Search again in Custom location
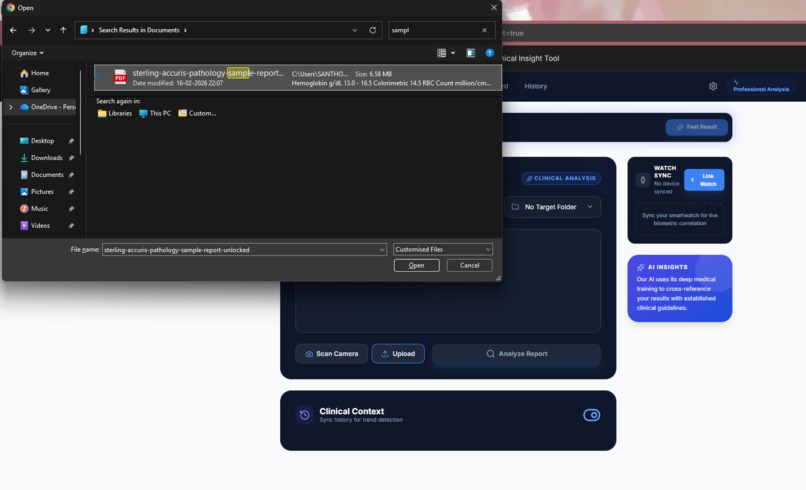Viewport: 806px width, 490px height. [x=197, y=113]
